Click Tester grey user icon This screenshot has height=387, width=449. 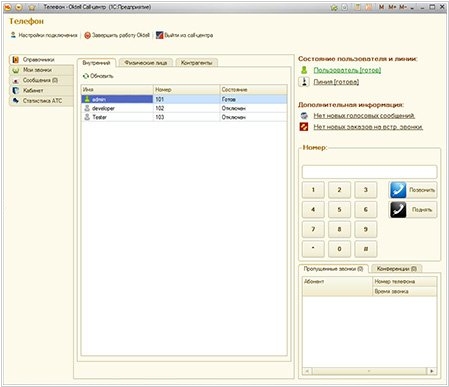87,117
